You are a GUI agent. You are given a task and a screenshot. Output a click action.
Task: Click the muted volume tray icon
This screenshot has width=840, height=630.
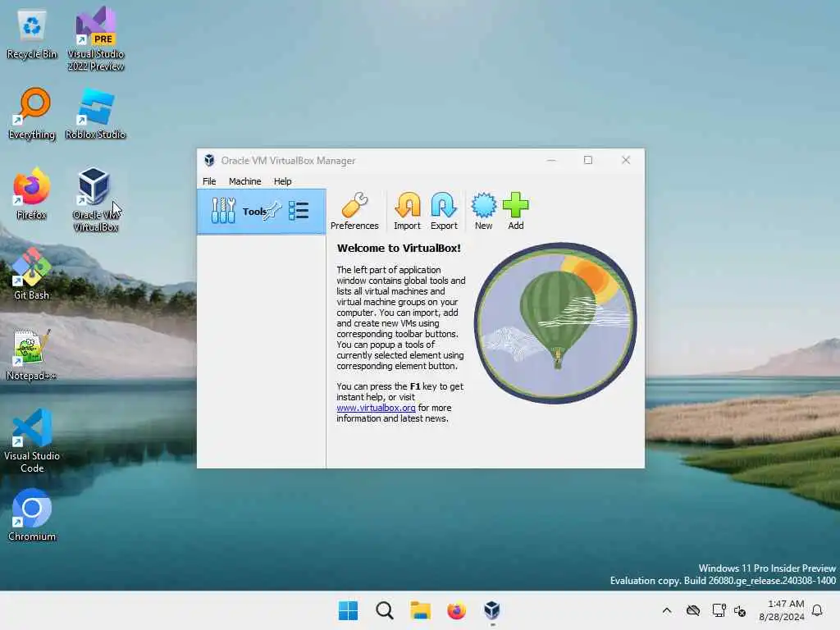click(x=741, y=610)
